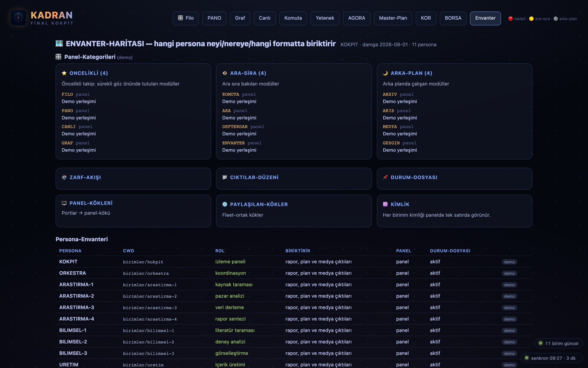Viewport: 588px width, 368px height.
Task: Click the folder icon on CIKTILAR-DÜZENİ card
Action: click(x=225, y=177)
